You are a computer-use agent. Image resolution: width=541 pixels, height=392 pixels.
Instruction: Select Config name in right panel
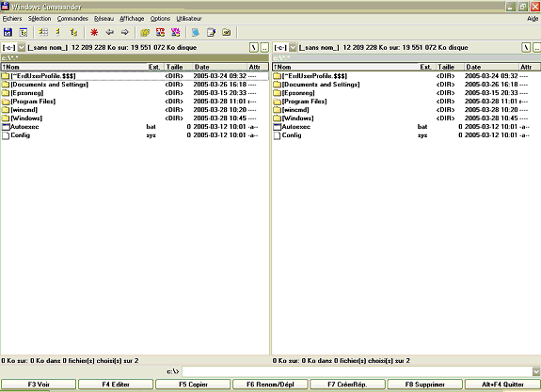(x=292, y=135)
